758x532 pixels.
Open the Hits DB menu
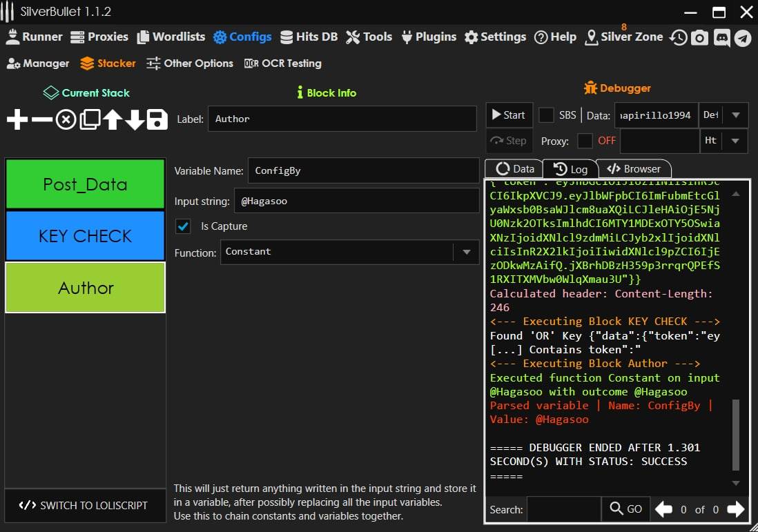pyautogui.click(x=309, y=37)
